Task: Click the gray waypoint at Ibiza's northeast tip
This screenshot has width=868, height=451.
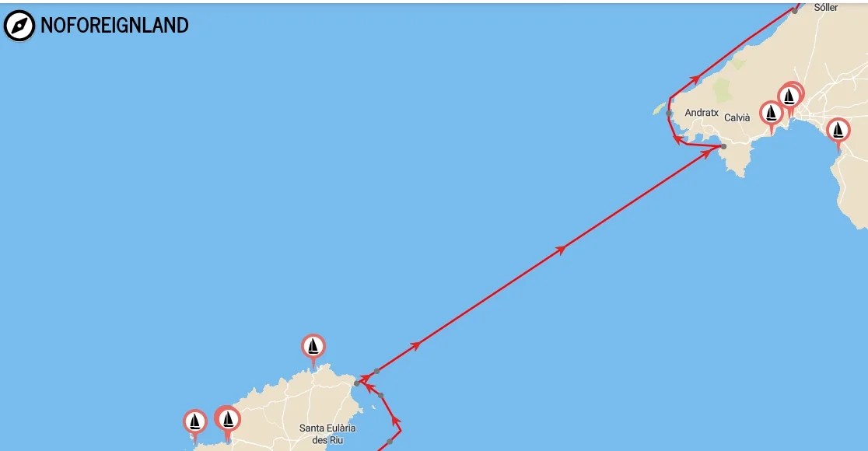Action: pos(357,383)
